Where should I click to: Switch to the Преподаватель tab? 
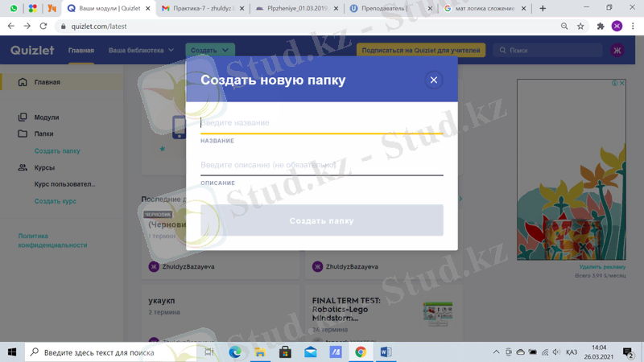click(x=391, y=8)
